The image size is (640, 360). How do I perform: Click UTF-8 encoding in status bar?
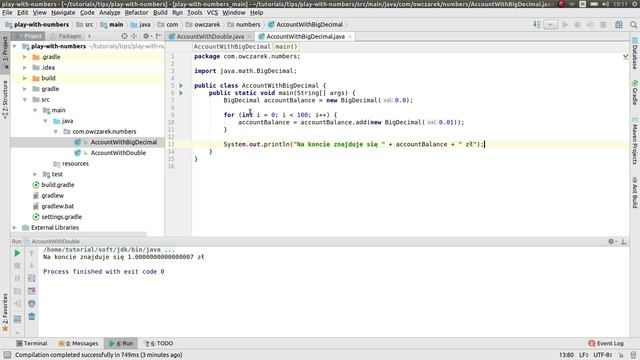(x=602, y=355)
